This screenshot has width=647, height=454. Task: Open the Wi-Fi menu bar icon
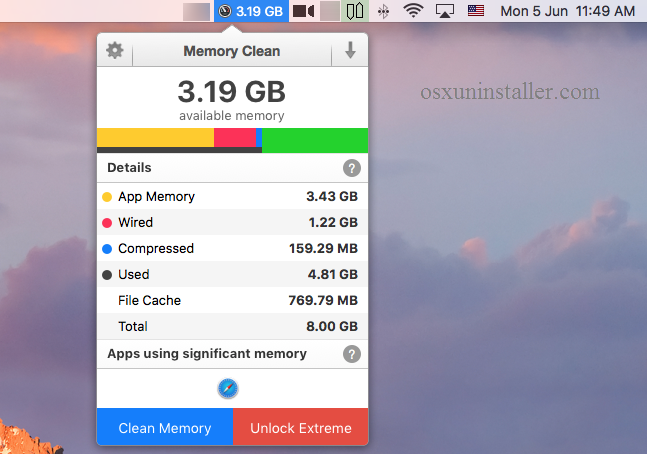coord(413,12)
